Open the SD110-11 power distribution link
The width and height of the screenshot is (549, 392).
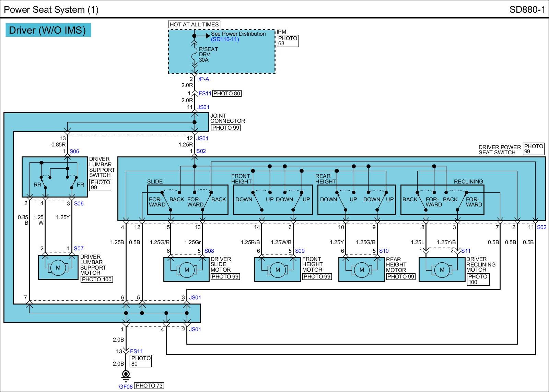(x=225, y=39)
